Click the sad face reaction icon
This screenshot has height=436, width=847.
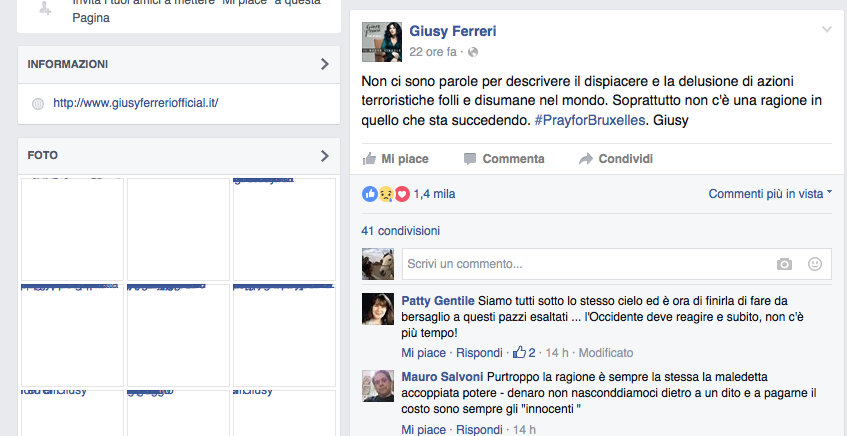click(x=386, y=194)
